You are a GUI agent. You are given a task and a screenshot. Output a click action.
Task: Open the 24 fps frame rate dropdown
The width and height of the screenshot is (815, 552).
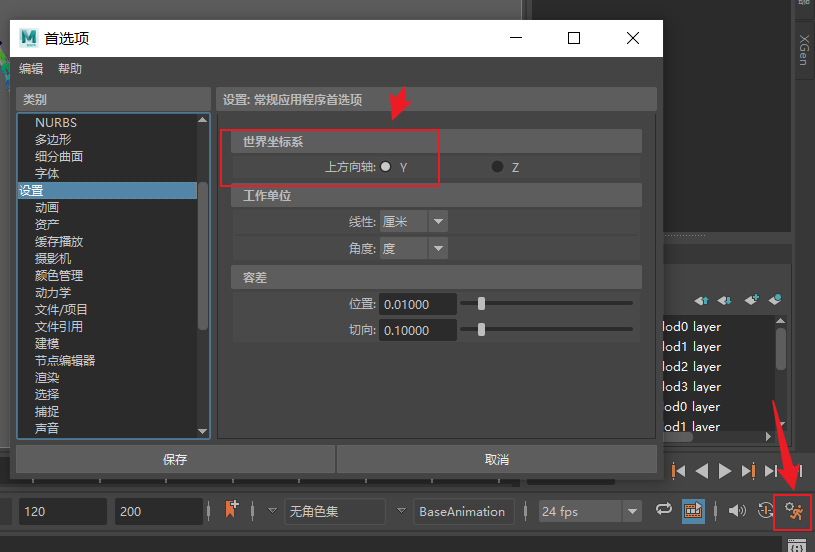[x=632, y=511]
